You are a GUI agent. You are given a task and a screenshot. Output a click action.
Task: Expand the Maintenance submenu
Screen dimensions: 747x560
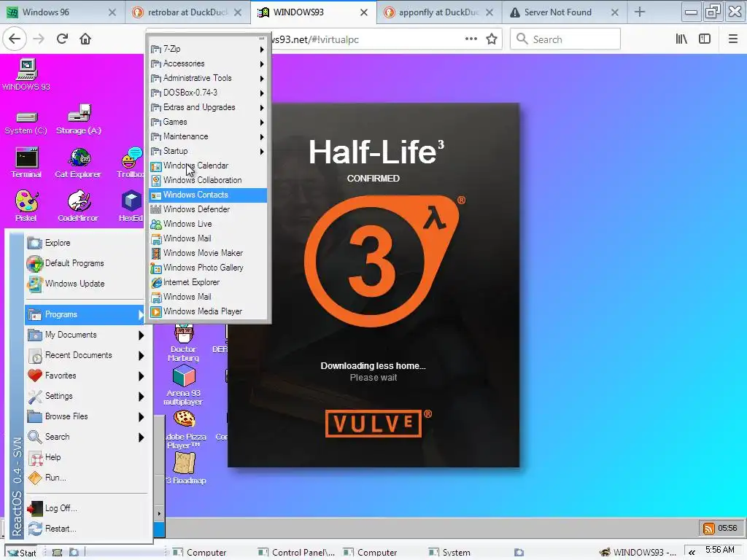click(x=208, y=136)
